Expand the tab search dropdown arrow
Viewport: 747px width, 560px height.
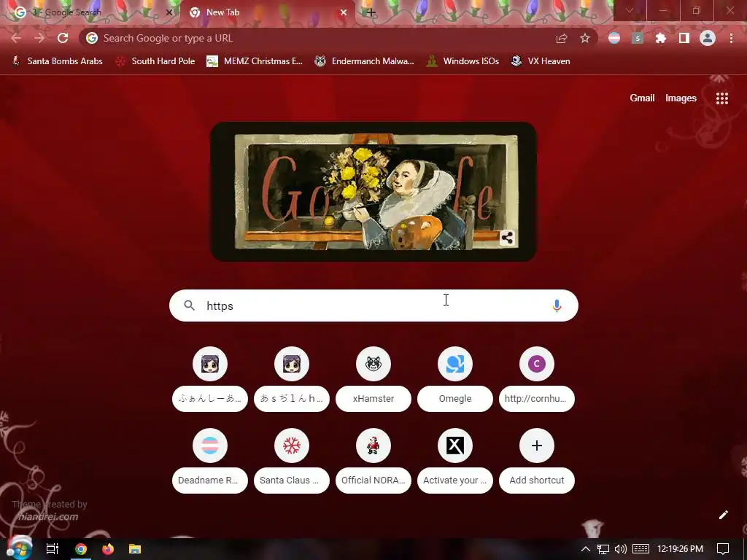click(630, 10)
